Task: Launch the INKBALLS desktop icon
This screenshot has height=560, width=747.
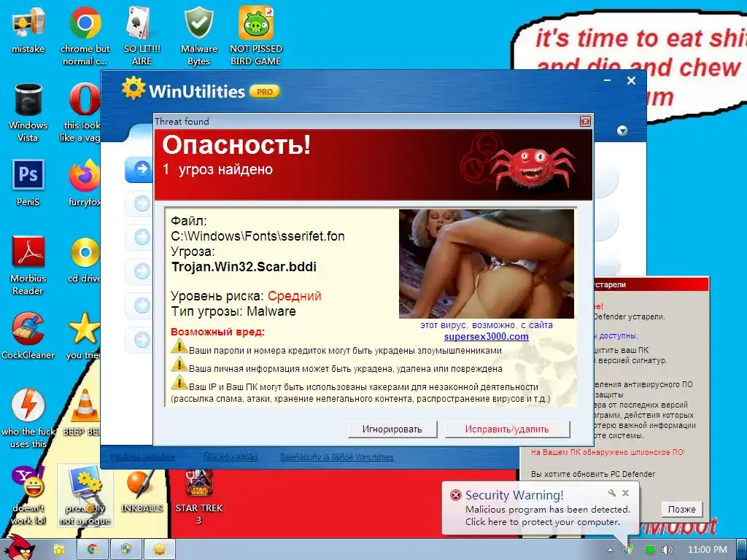Action: (142, 491)
